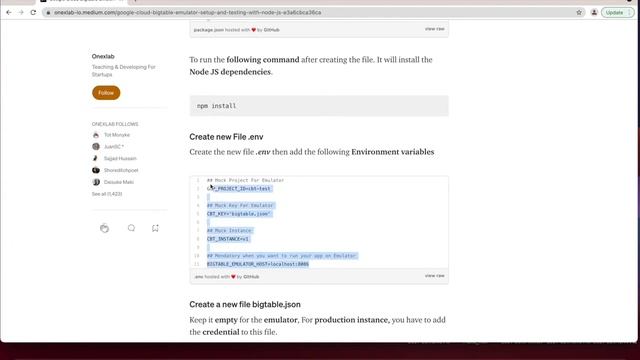The width and height of the screenshot is (640, 360).
Task: Click 'Create new File .env' heading
Action: (x=226, y=137)
